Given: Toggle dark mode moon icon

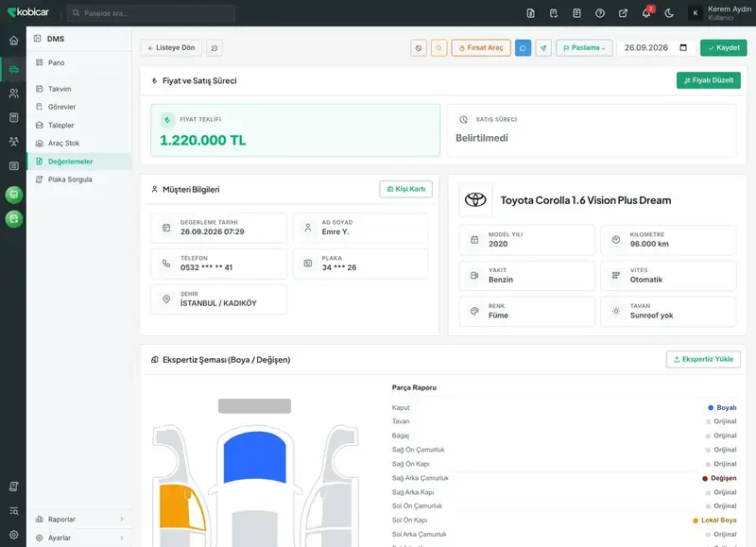Looking at the screenshot, I should (x=669, y=13).
